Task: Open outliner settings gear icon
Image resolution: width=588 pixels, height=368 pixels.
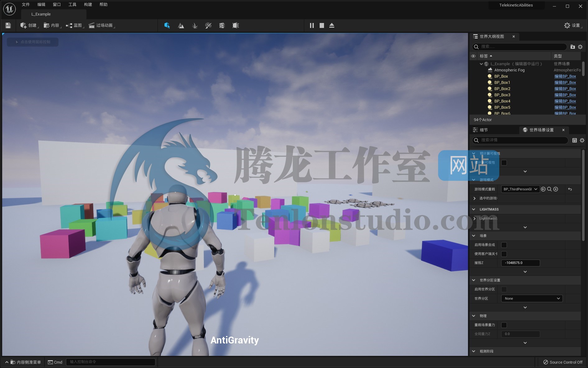Action: (x=580, y=47)
